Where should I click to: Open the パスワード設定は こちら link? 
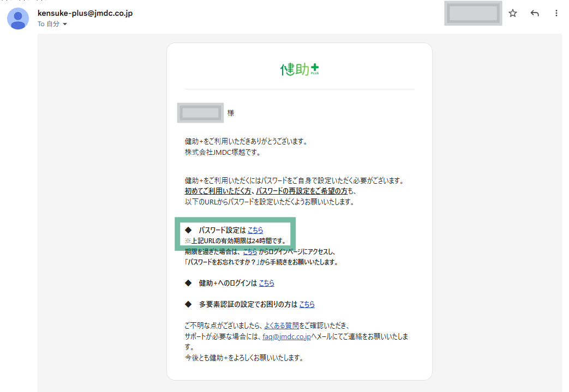(255, 230)
